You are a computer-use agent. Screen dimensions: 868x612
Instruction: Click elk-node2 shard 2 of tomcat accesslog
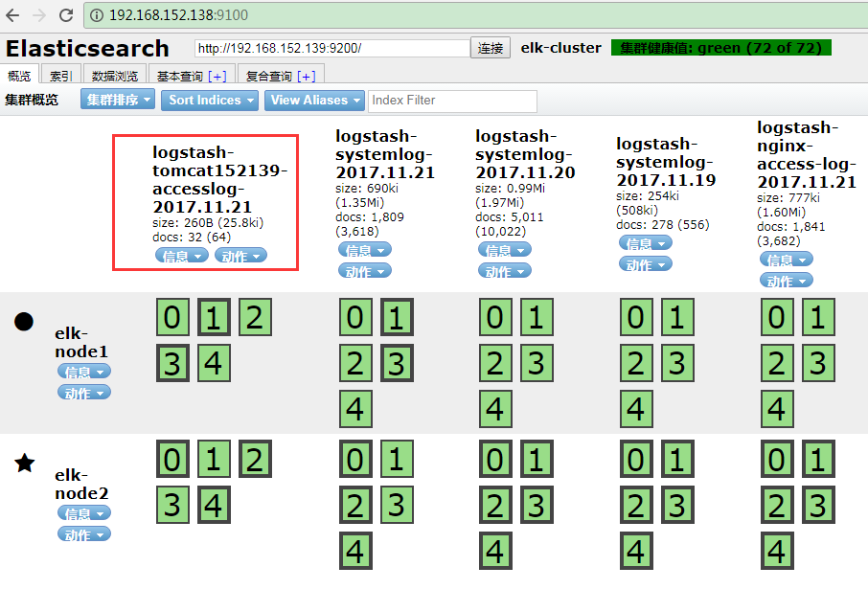(x=255, y=459)
